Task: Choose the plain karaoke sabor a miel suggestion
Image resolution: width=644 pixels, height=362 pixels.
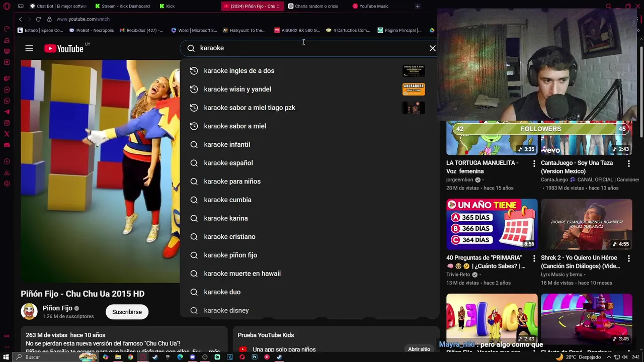Action: 308,126
